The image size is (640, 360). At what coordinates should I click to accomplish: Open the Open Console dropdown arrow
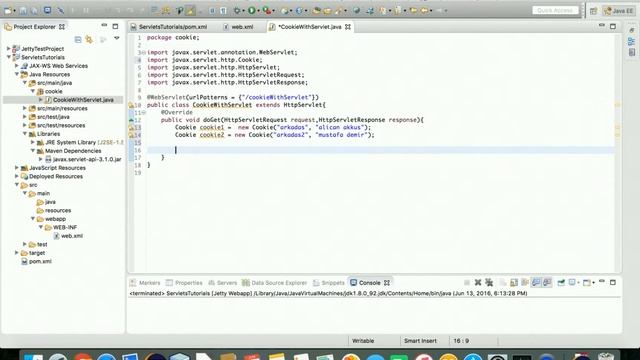pos(593,283)
